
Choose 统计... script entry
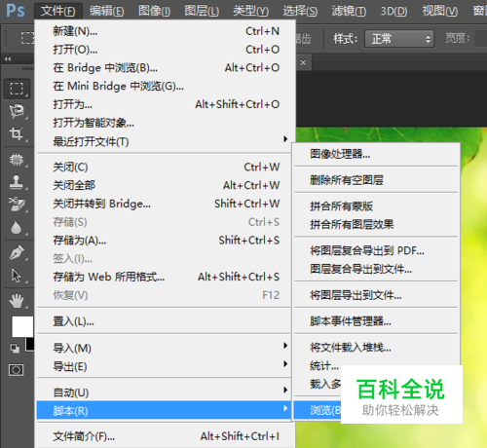(324, 366)
